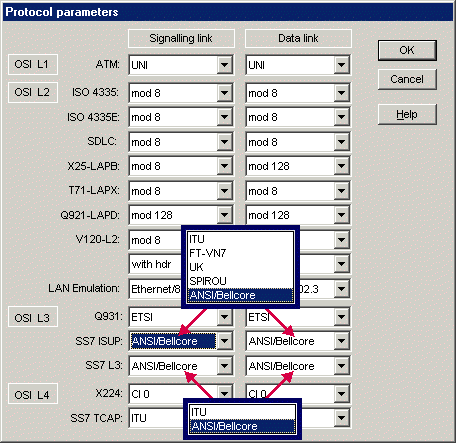Select FT-VN7 in the ISUP list
The width and height of the screenshot is (456, 443).
click(240, 253)
